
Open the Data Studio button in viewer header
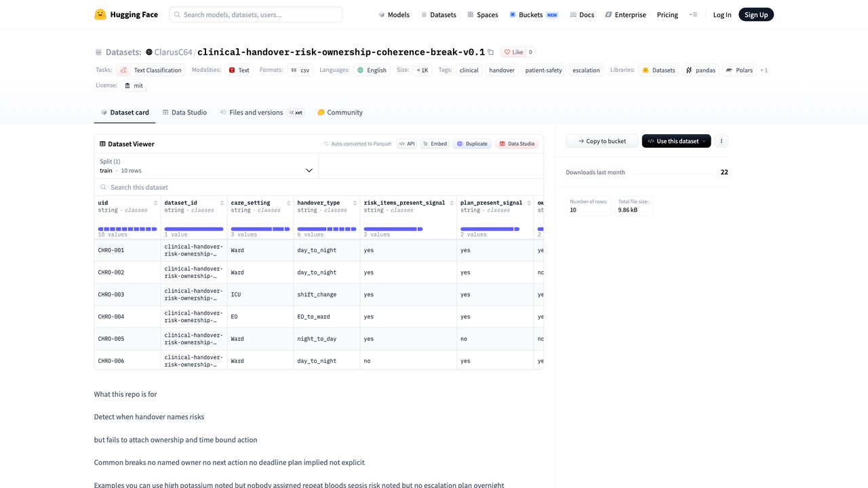point(517,144)
